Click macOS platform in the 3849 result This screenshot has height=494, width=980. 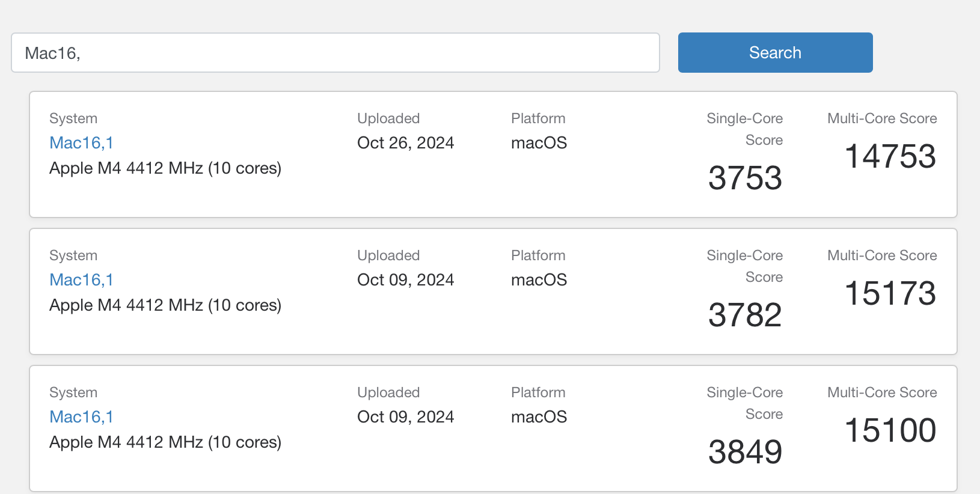click(x=539, y=417)
